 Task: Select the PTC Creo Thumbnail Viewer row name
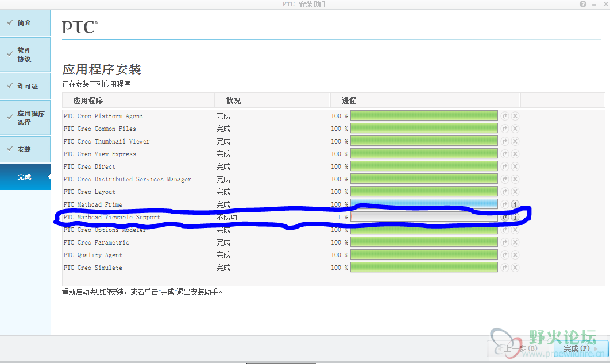tap(107, 142)
